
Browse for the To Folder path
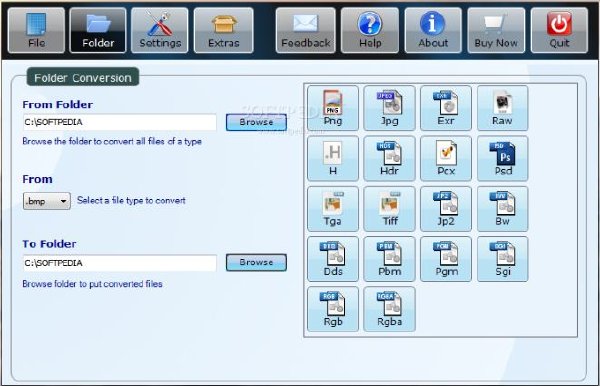tap(256, 262)
